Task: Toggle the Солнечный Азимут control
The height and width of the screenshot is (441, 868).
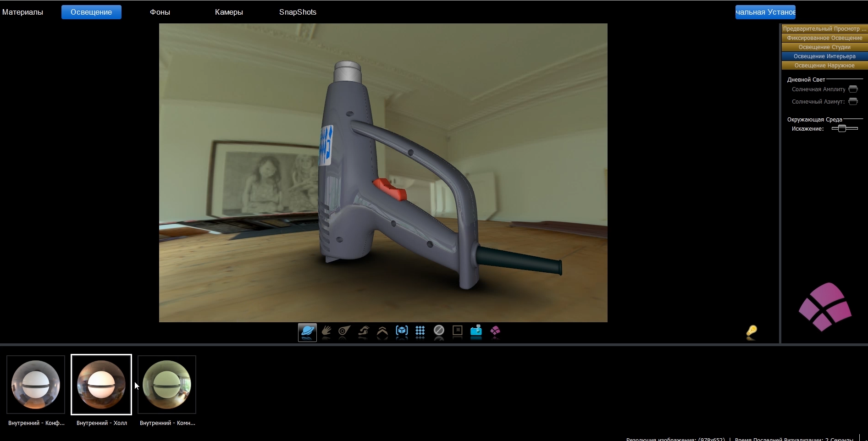Action: [x=853, y=101]
